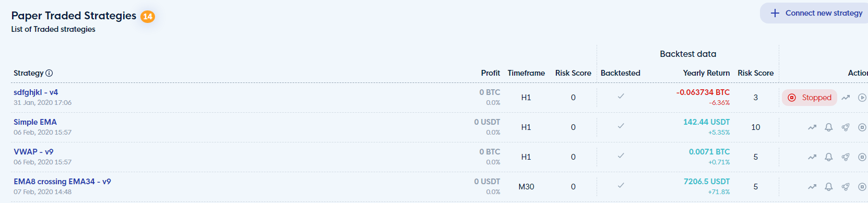Stop EMA8 crossing EMA34 - v9 strategy
The height and width of the screenshot is (203, 868).
862,187
